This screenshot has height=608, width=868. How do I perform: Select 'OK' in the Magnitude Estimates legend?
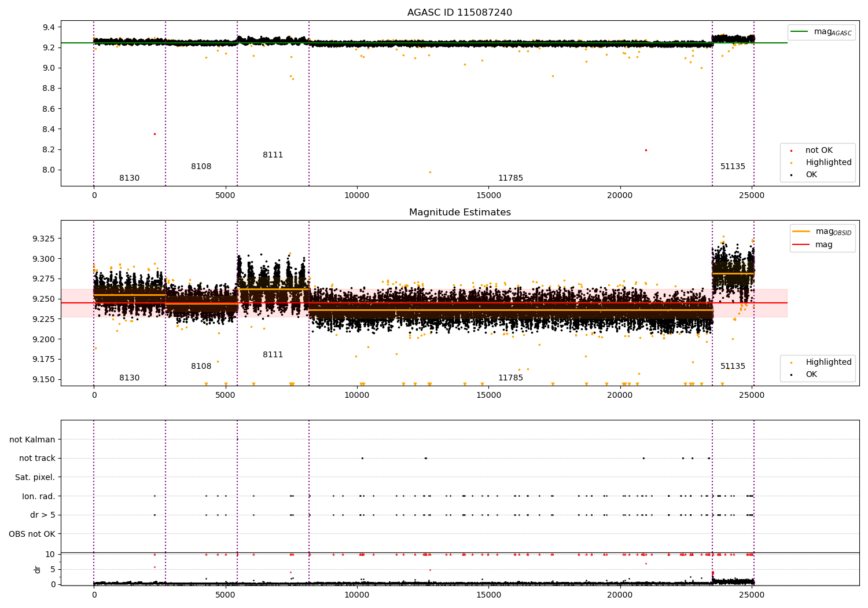[x=811, y=375]
